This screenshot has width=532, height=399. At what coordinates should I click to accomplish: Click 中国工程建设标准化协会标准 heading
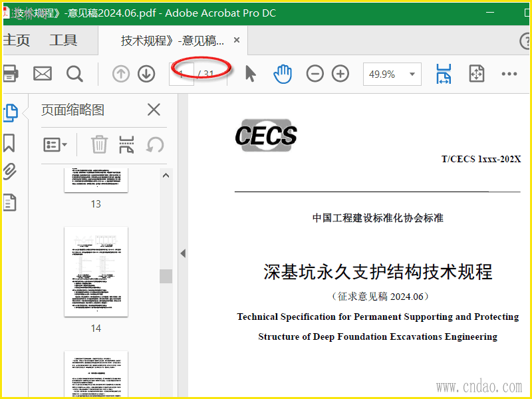pyautogui.click(x=378, y=217)
